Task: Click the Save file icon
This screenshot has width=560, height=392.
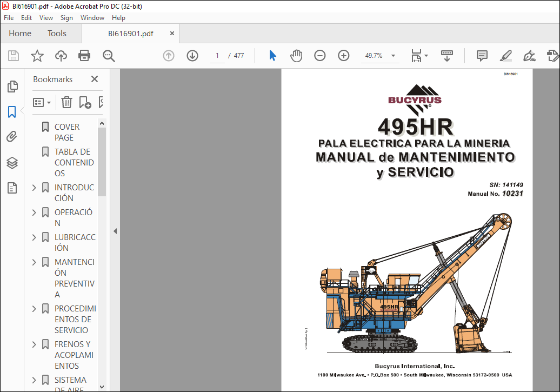Action: point(14,56)
